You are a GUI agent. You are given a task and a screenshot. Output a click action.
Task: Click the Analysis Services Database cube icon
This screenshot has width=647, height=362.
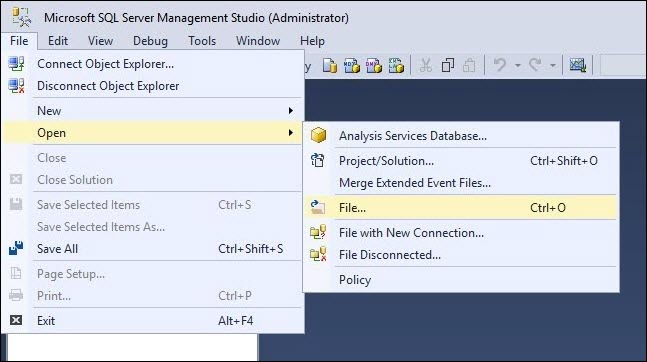pyautogui.click(x=318, y=135)
